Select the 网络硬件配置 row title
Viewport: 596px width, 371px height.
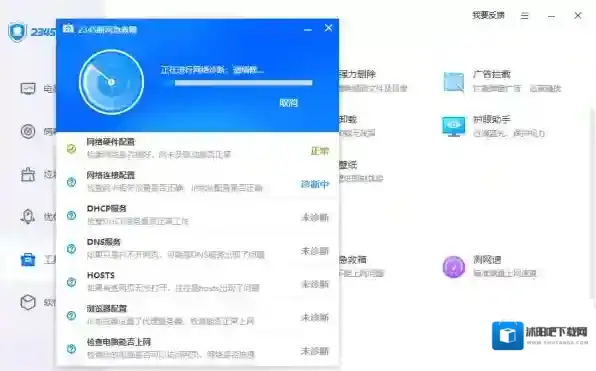(111, 142)
